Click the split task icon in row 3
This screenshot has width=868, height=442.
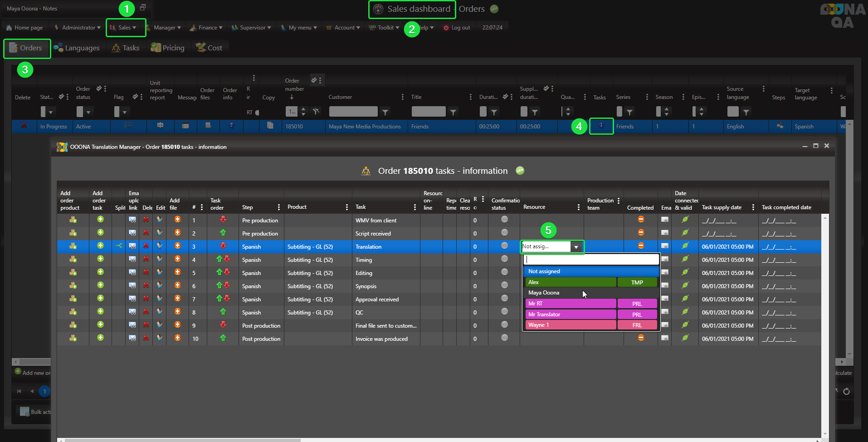click(119, 246)
